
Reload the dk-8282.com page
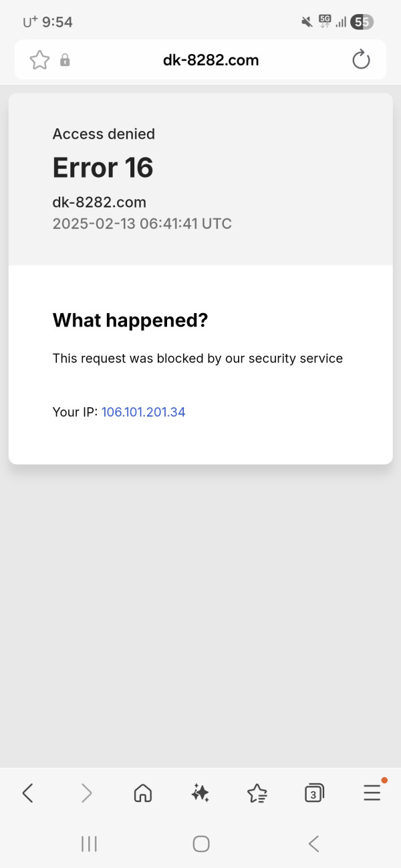click(361, 60)
